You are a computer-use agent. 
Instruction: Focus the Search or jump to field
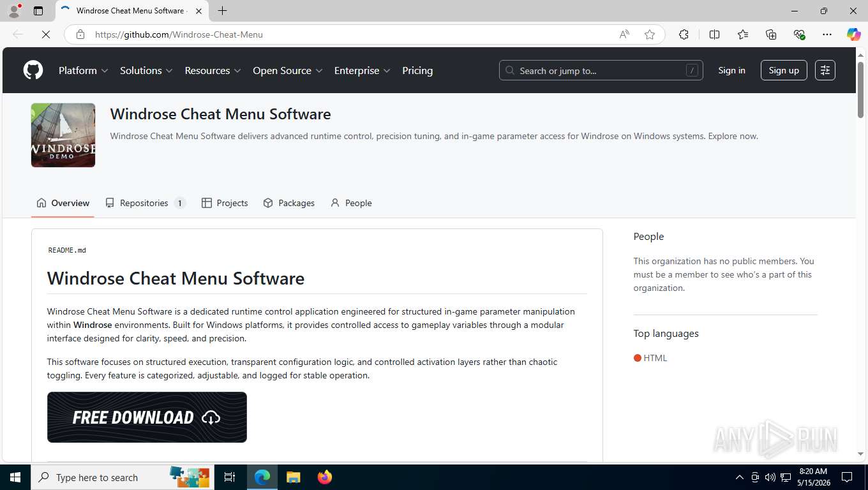[601, 70]
